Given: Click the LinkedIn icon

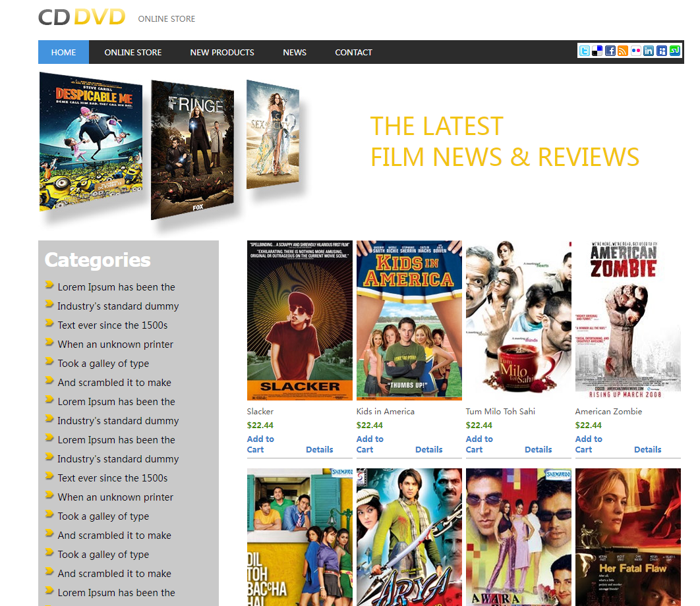Looking at the screenshot, I should click(649, 51).
